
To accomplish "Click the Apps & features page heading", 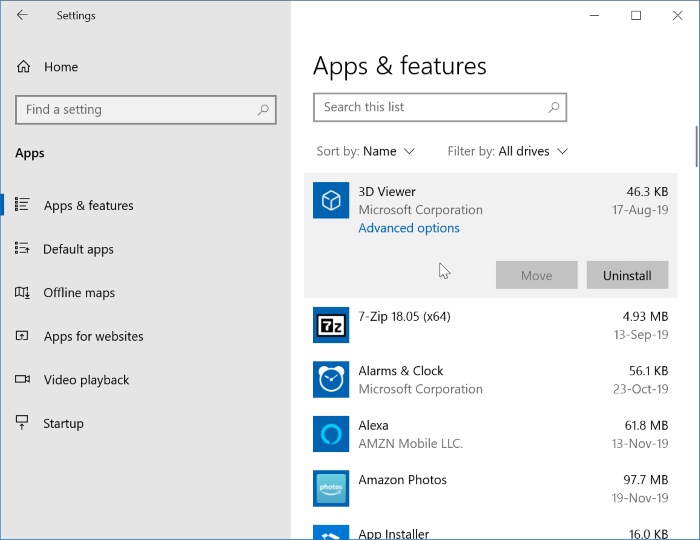I will click(x=400, y=66).
